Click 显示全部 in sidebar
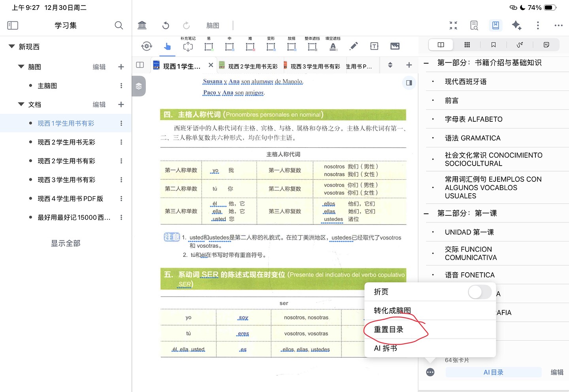569x392 pixels. coord(66,243)
